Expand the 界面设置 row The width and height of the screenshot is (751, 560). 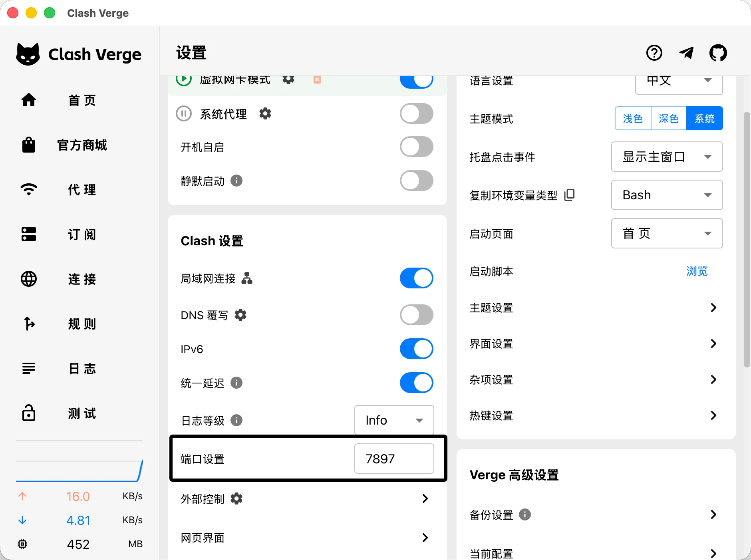point(596,344)
